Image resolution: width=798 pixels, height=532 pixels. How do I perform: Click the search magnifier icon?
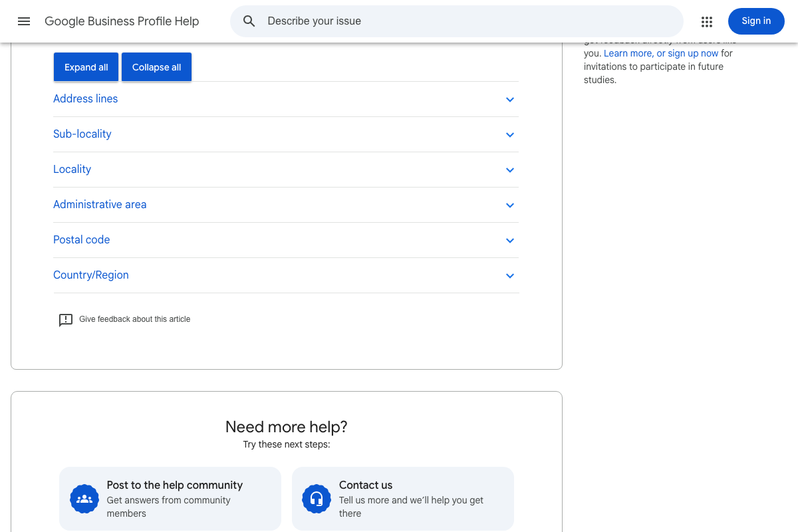[249, 21]
